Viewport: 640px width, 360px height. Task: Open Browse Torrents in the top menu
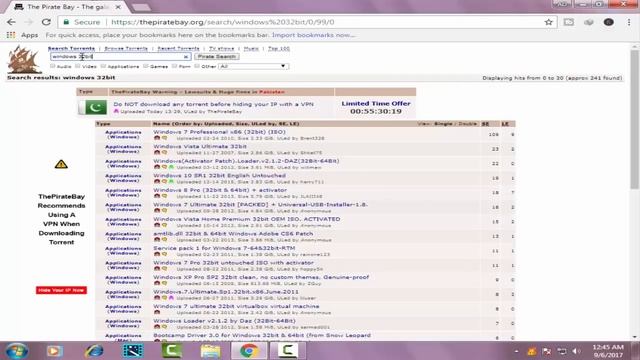click(126, 48)
